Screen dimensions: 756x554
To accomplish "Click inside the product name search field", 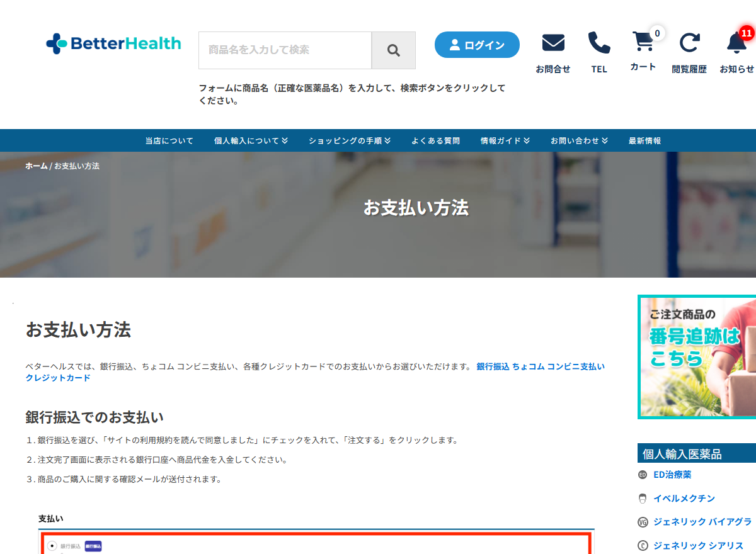I will coord(285,50).
